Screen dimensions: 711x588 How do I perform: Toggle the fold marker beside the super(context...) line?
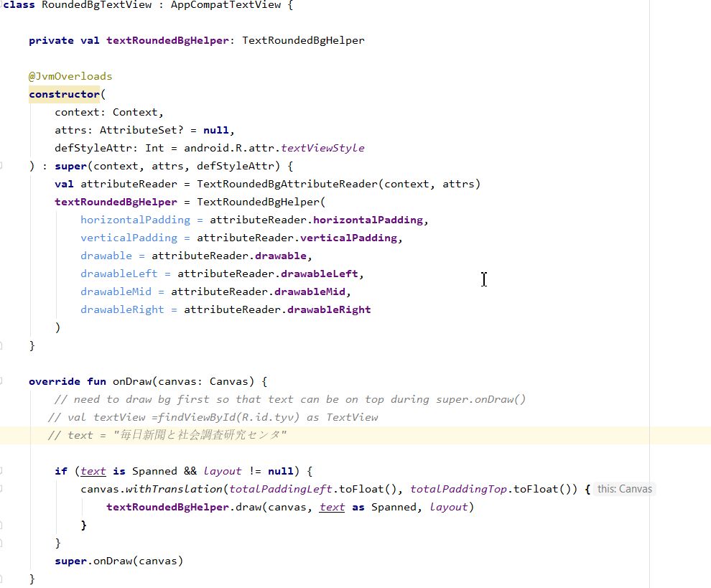(x=1, y=166)
